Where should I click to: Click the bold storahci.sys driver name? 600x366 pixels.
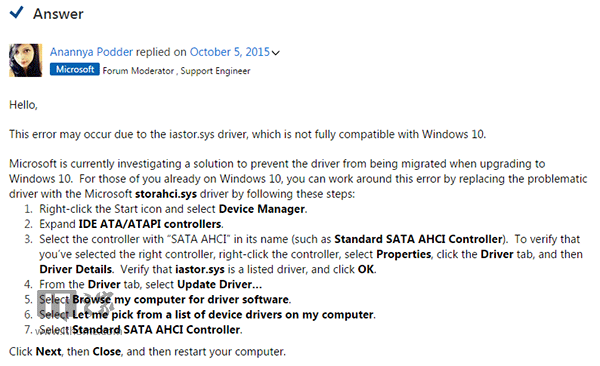166,194
